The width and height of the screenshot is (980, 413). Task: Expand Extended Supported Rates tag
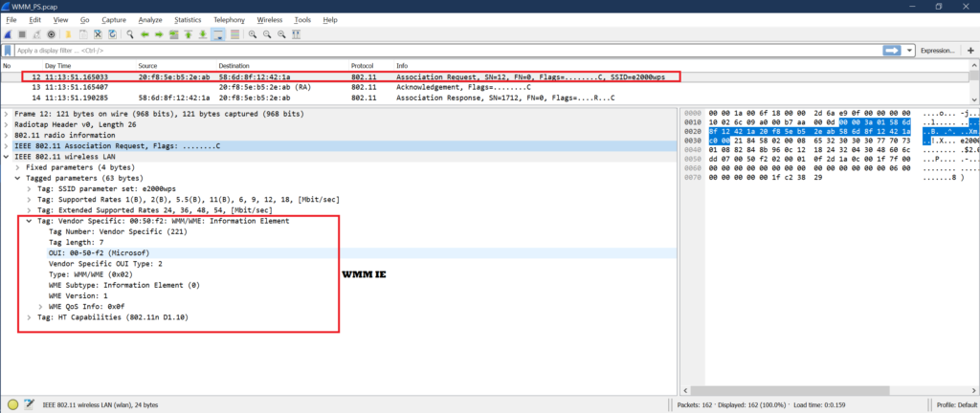coord(30,210)
